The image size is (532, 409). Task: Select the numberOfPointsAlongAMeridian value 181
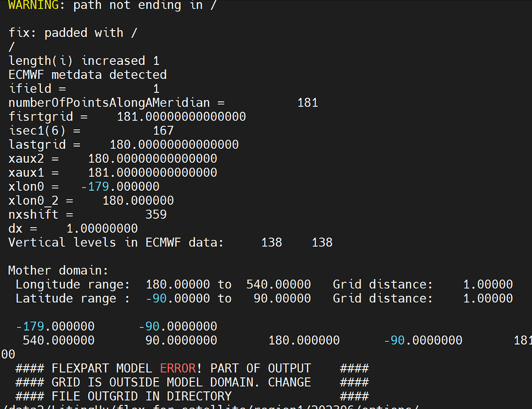click(x=307, y=102)
